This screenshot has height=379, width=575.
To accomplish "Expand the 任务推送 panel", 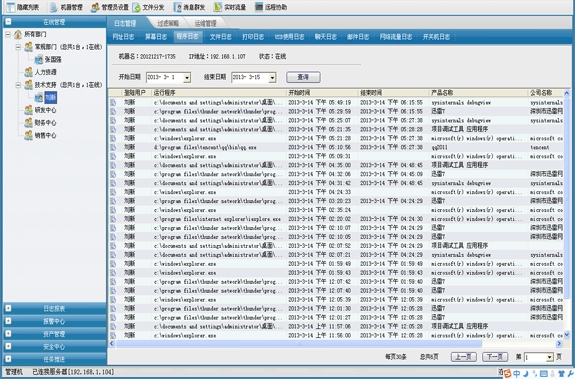I will pyautogui.click(x=8, y=359).
